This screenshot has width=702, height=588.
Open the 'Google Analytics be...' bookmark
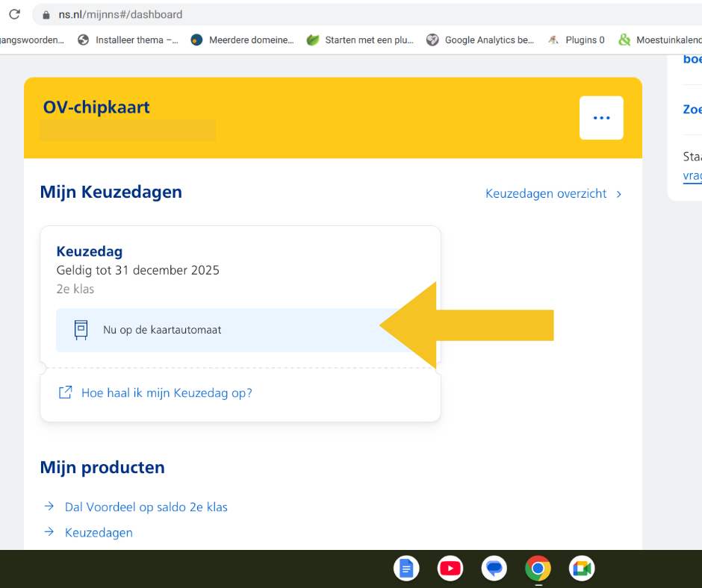point(480,40)
